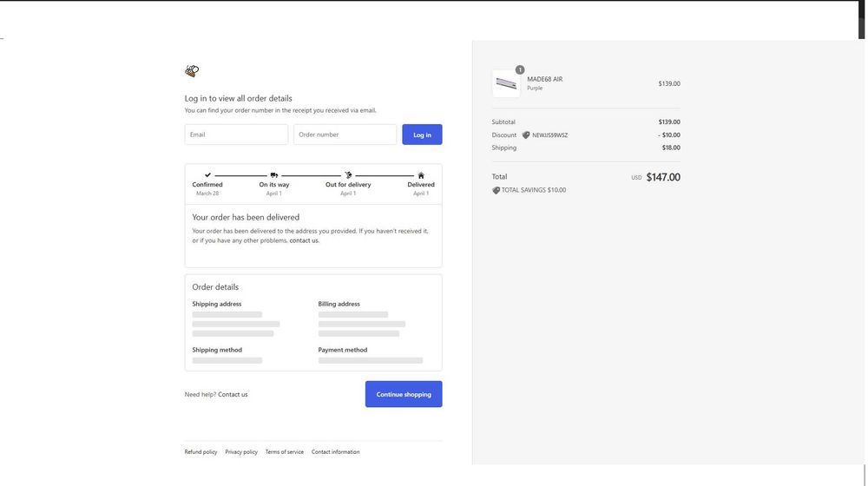
Task: Click into the Order number field
Action: [x=345, y=135]
